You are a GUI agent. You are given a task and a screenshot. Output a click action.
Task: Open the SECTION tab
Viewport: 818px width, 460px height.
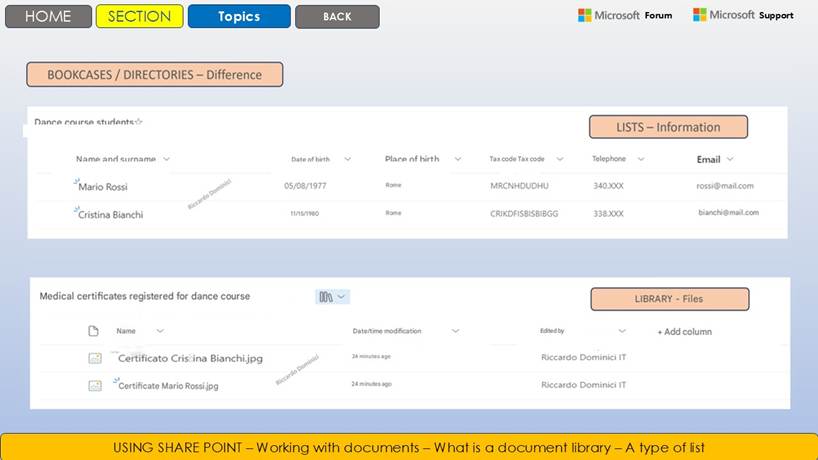point(139,16)
